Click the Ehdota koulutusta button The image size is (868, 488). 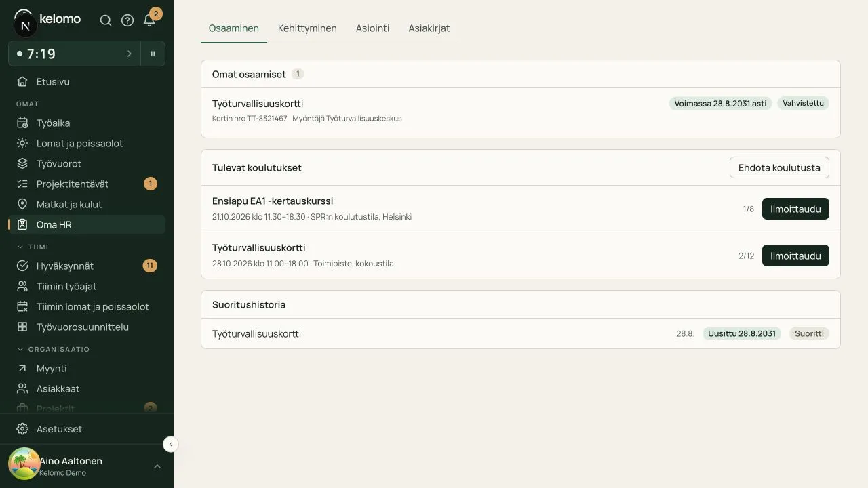779,168
